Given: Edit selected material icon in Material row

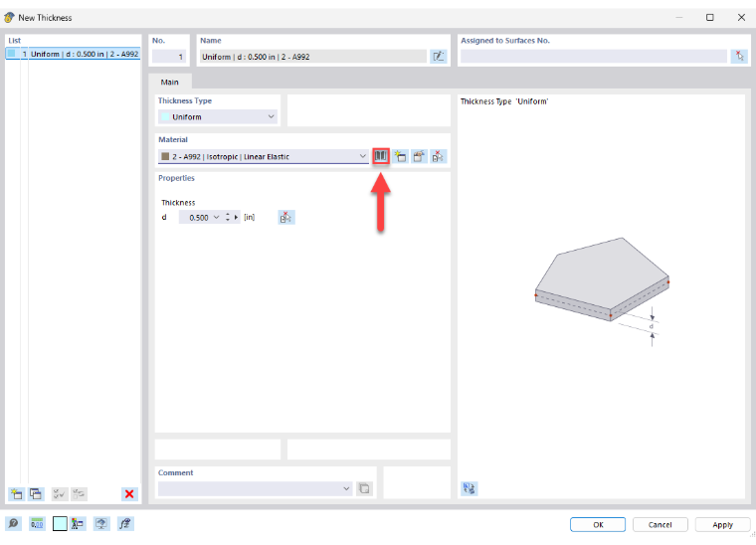Looking at the screenshot, I should pos(419,156).
